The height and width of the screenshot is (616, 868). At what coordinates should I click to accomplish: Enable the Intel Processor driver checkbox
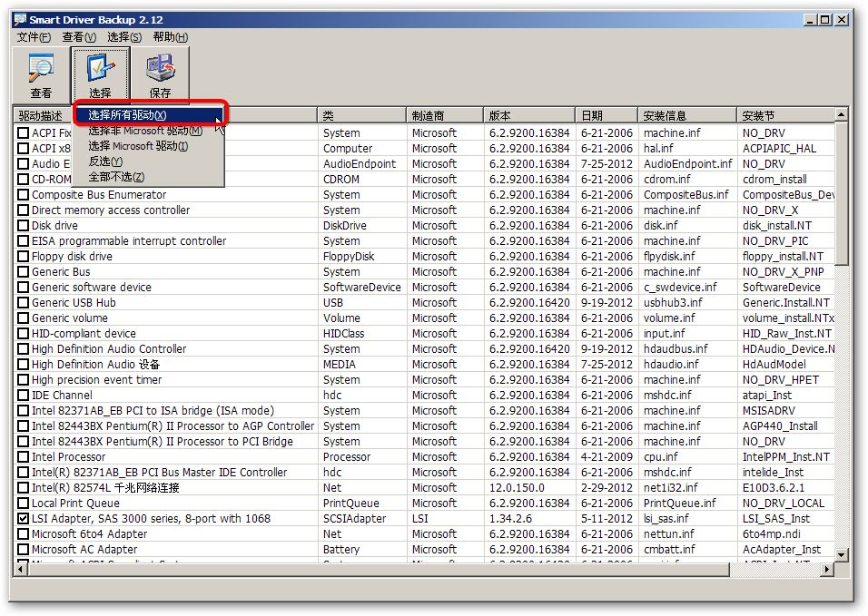click(x=24, y=457)
